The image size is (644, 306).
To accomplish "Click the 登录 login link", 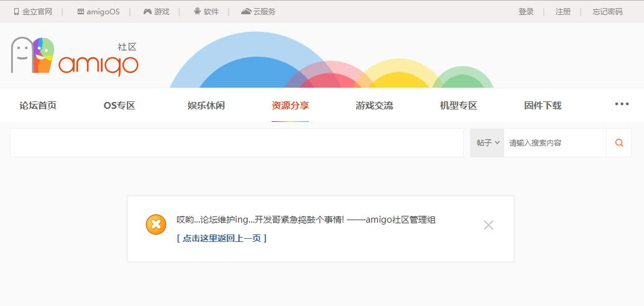I will 526,11.
